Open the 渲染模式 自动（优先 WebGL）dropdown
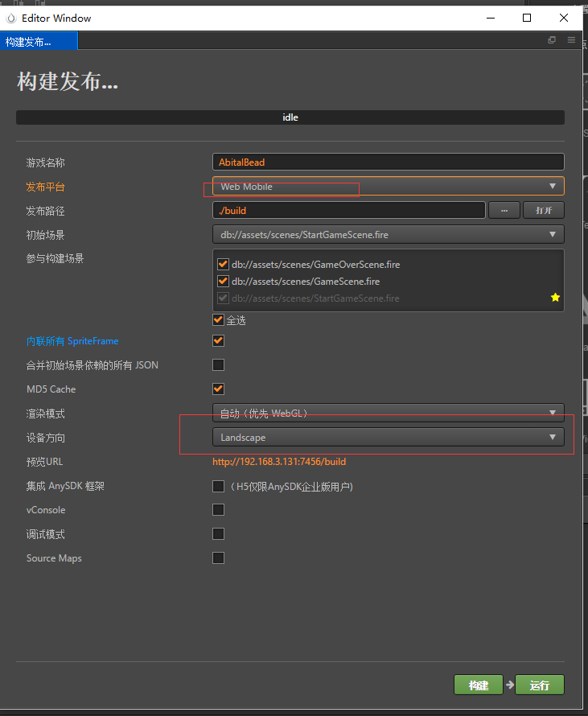The height and width of the screenshot is (716, 588). 389,413
